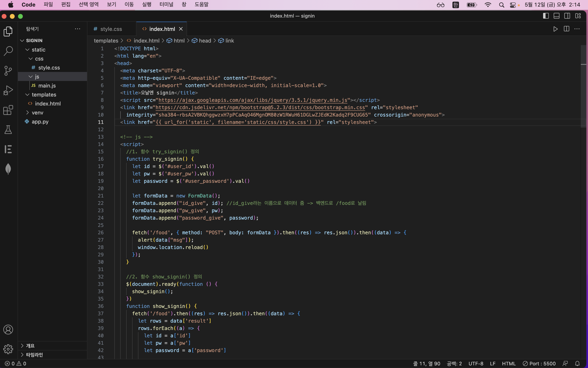Open the Search view in activity bar
This screenshot has width=588, height=368.
click(8, 51)
